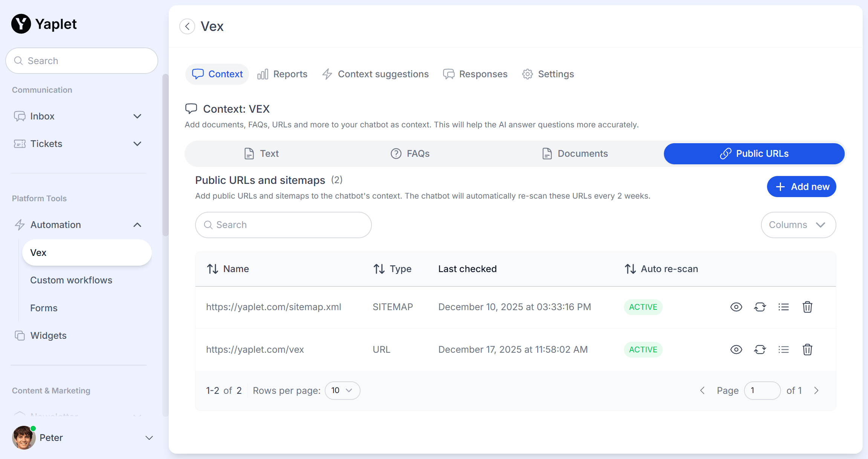Collapse the Automation sidebar section
The height and width of the screenshot is (459, 868).
pos(137,225)
